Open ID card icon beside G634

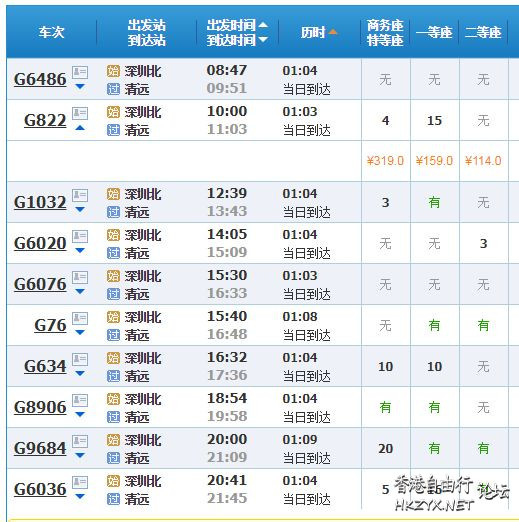coord(80,359)
